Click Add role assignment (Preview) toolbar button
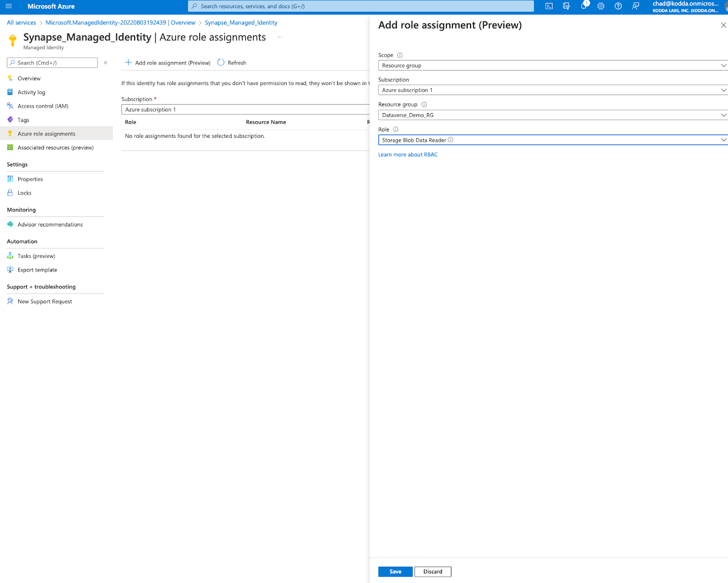Image resolution: width=728 pixels, height=583 pixels. (x=168, y=63)
